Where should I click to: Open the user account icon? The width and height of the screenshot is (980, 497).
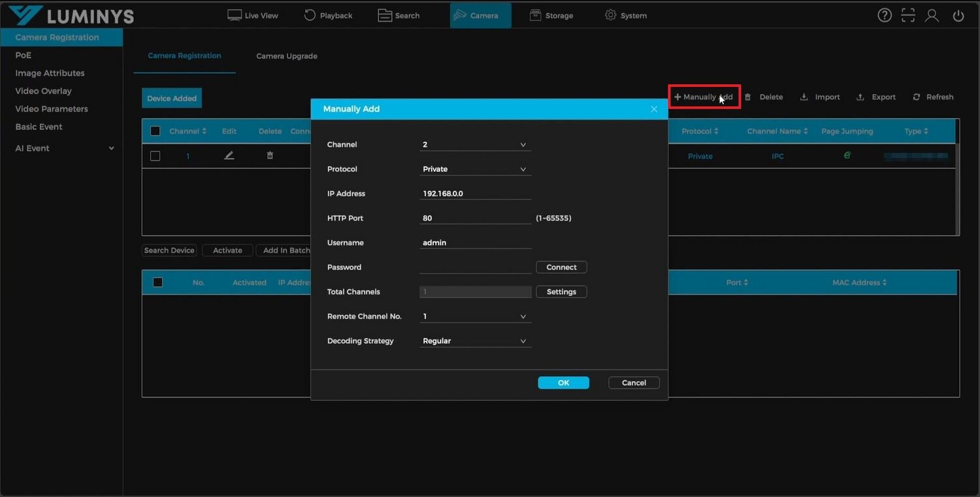[x=932, y=15]
